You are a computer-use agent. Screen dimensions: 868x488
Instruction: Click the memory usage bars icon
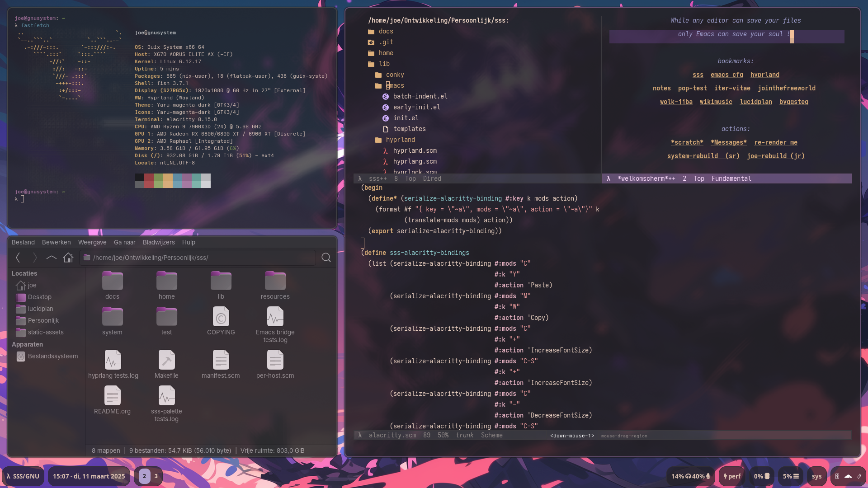click(x=796, y=476)
